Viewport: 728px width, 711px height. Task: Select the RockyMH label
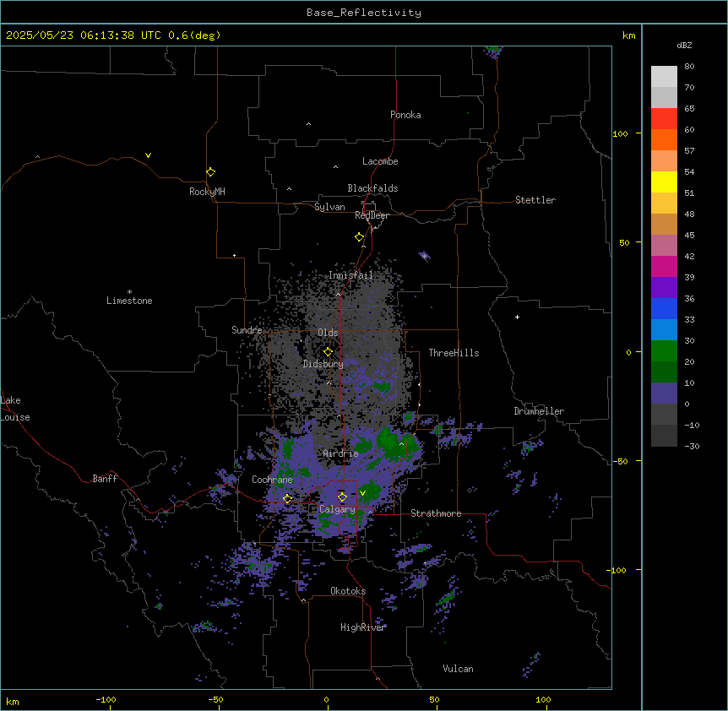[x=207, y=192]
